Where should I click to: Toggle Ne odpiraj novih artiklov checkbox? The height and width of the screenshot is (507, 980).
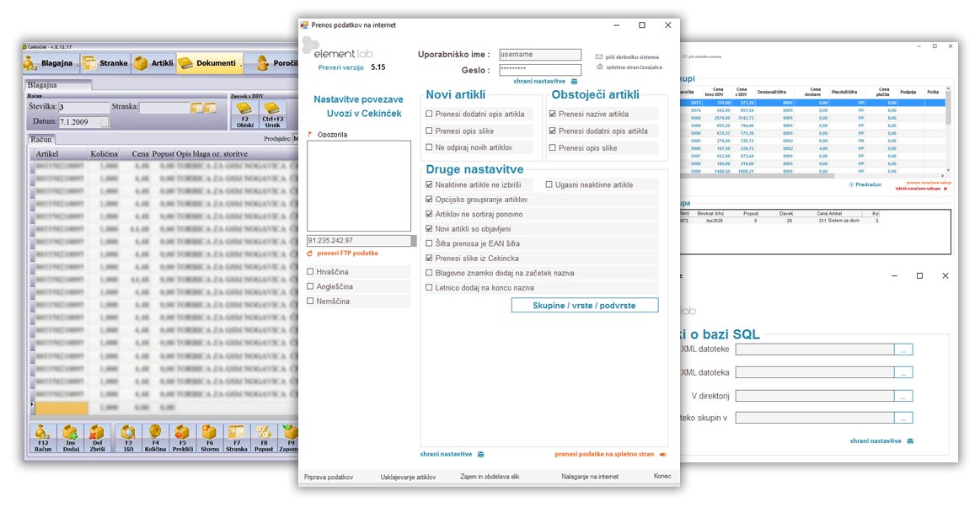click(x=430, y=147)
